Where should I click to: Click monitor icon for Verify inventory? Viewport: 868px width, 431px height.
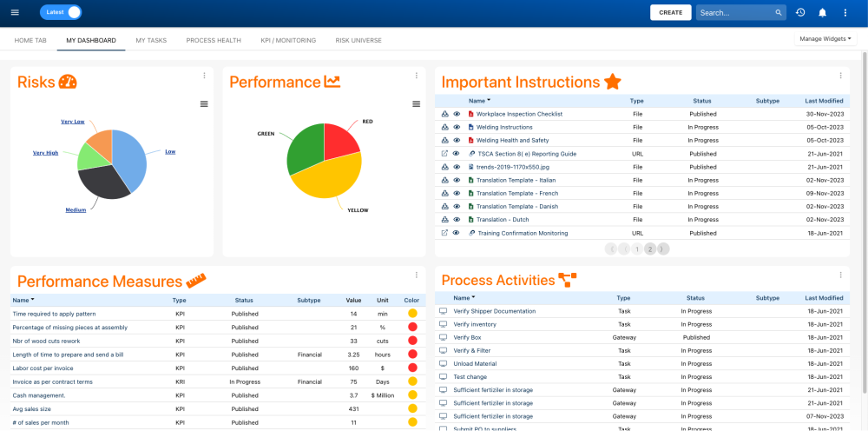click(443, 324)
